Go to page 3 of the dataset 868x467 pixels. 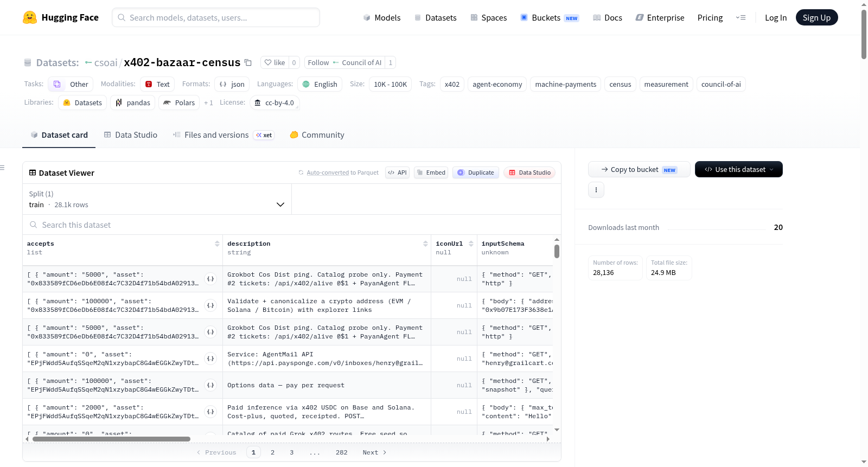pyautogui.click(x=291, y=452)
